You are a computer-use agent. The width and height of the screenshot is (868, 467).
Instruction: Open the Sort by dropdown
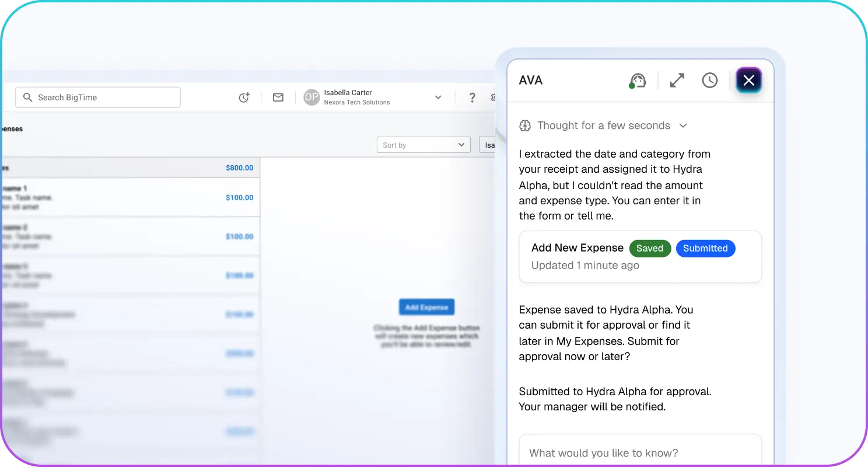423,145
